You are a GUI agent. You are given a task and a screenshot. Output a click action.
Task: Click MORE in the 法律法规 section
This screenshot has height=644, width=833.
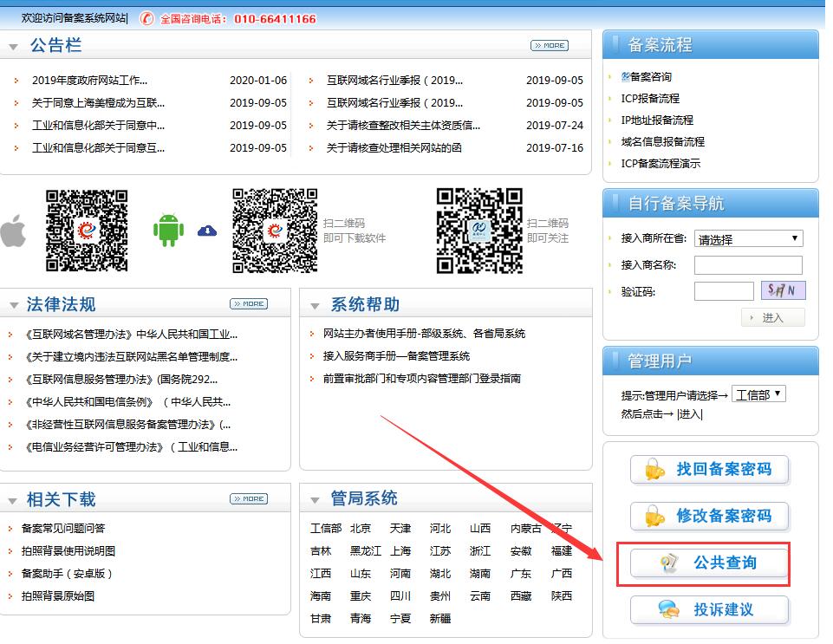coord(249,304)
